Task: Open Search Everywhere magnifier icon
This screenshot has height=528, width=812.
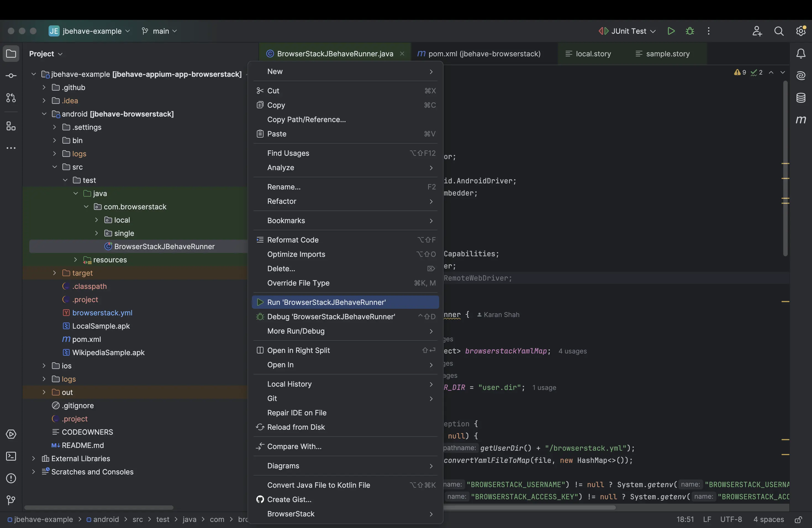Action: (x=779, y=31)
